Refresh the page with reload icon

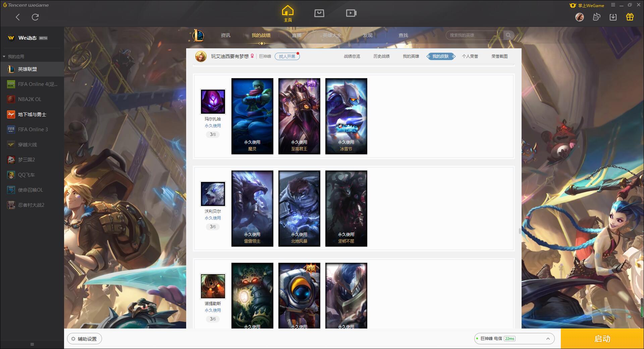35,17
